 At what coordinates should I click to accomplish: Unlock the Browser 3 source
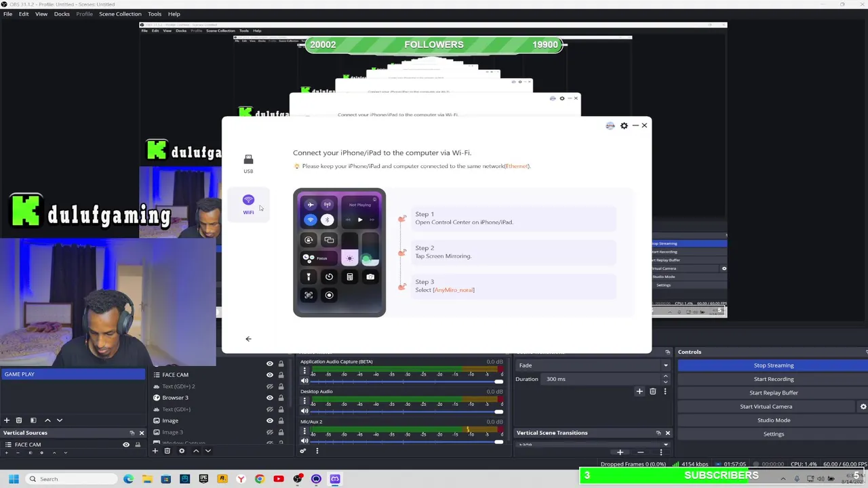pyautogui.click(x=281, y=398)
